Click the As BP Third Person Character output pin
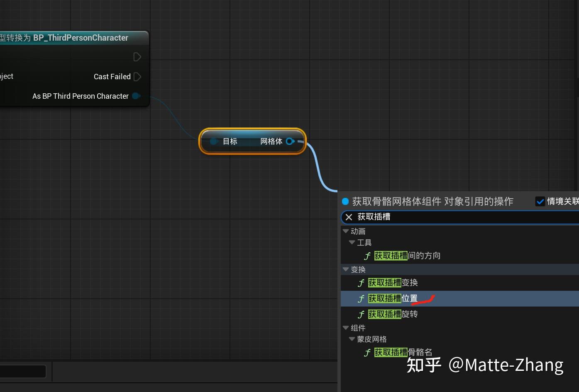 135,96
